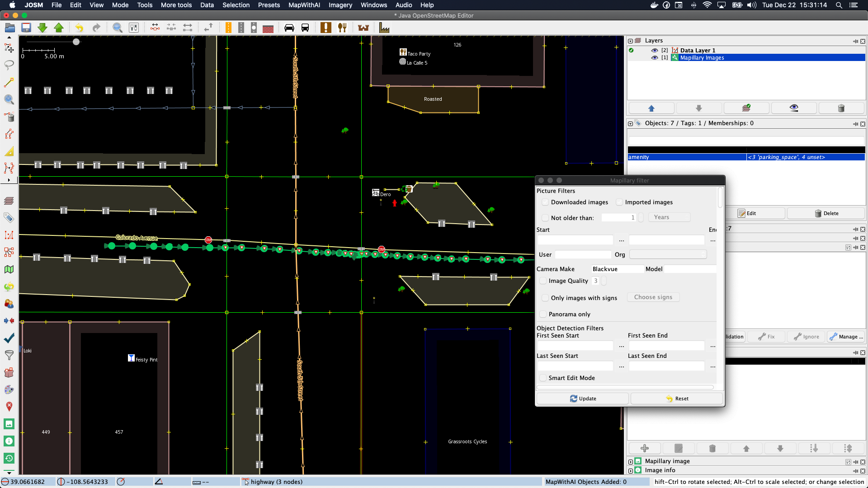Click the car preset toolbar icon
868x488 pixels.
click(x=289, y=28)
